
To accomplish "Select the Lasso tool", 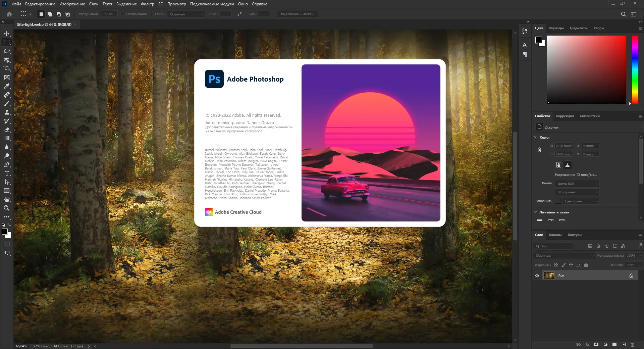I will point(6,51).
